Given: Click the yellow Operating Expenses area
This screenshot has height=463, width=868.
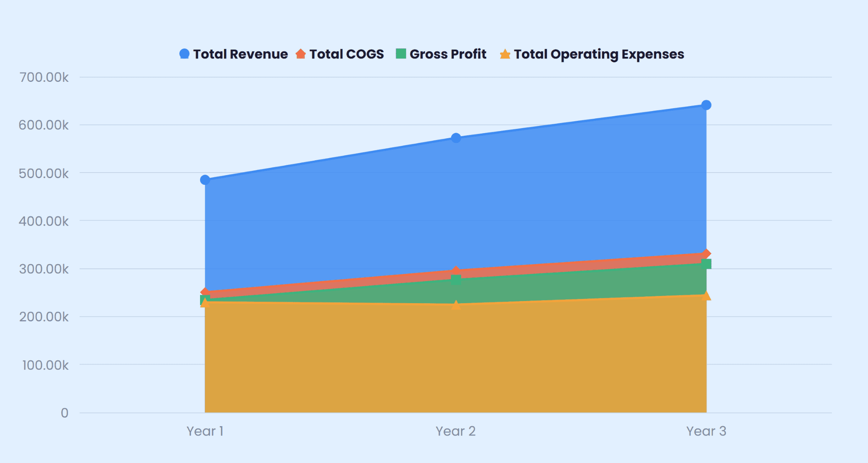Looking at the screenshot, I should click(x=456, y=358).
